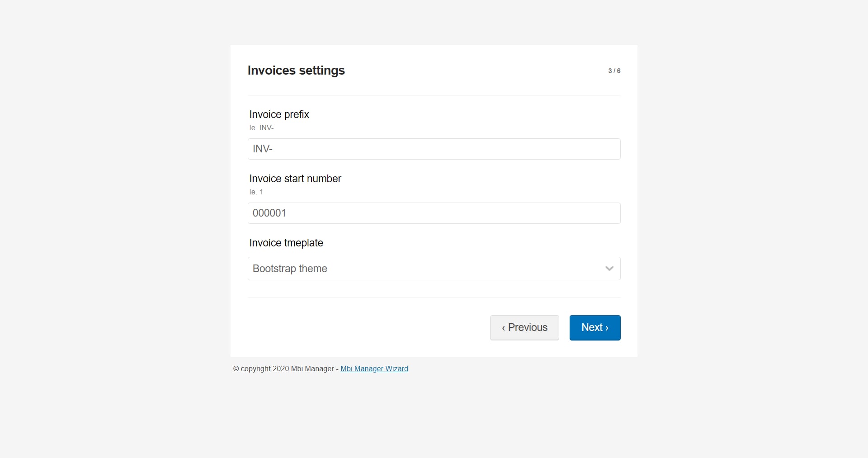Click the Invoice start number label
The height and width of the screenshot is (458, 868).
tap(295, 179)
